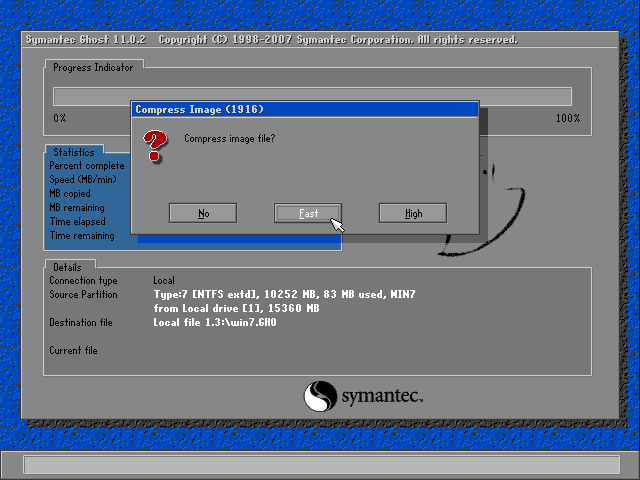Image resolution: width=640 pixels, height=480 pixels.
Task: Click the Time remaining statistic label
Action: [x=82, y=236]
